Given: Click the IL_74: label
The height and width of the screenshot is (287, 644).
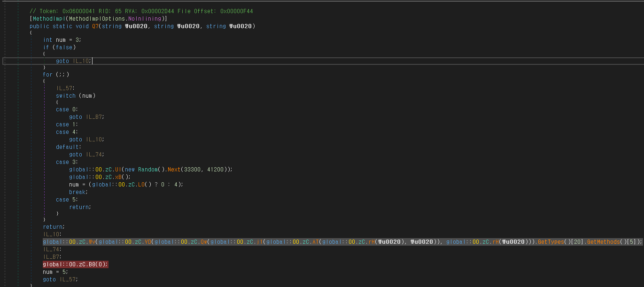Looking at the screenshot, I should click(53, 249).
